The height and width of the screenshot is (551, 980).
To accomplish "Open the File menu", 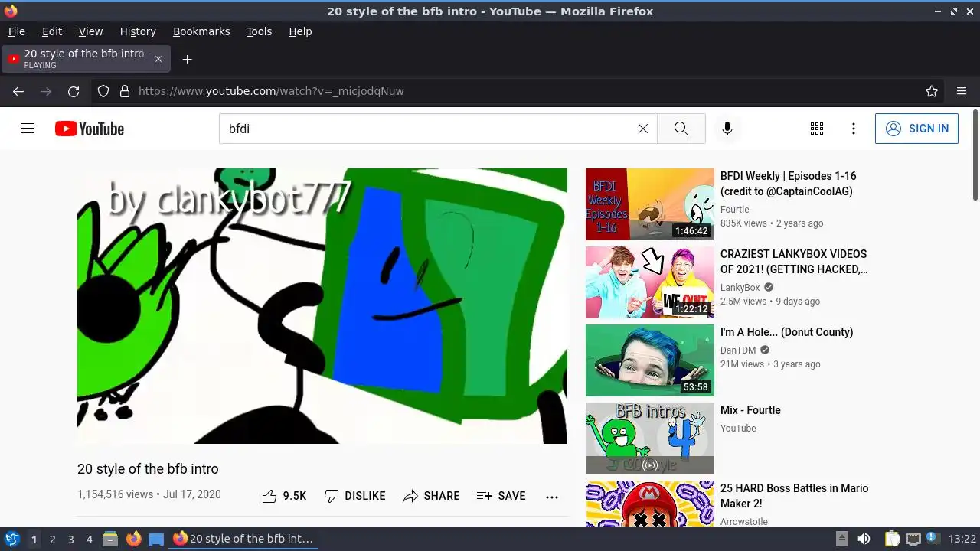I will [16, 31].
